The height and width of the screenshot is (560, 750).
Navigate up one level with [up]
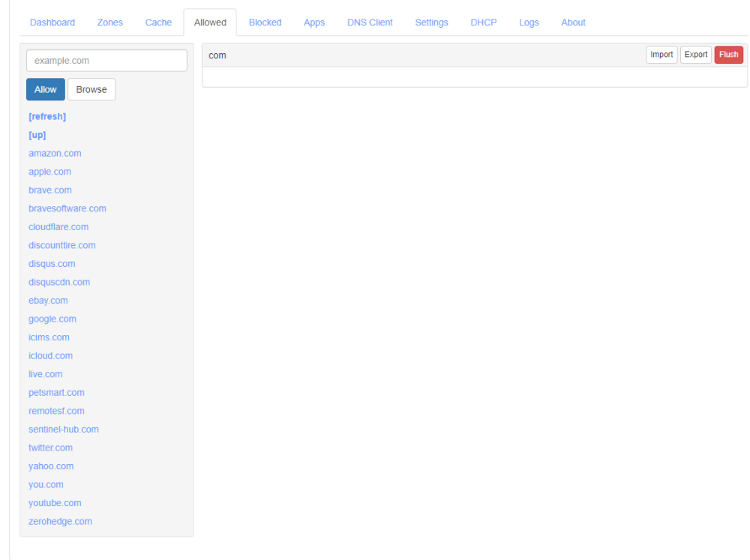pos(37,135)
